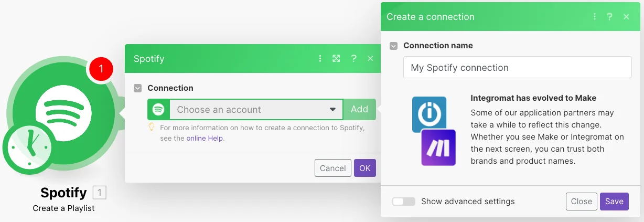Expand the Spotify panel to full screen
The height and width of the screenshot is (222, 644).
[x=337, y=58]
